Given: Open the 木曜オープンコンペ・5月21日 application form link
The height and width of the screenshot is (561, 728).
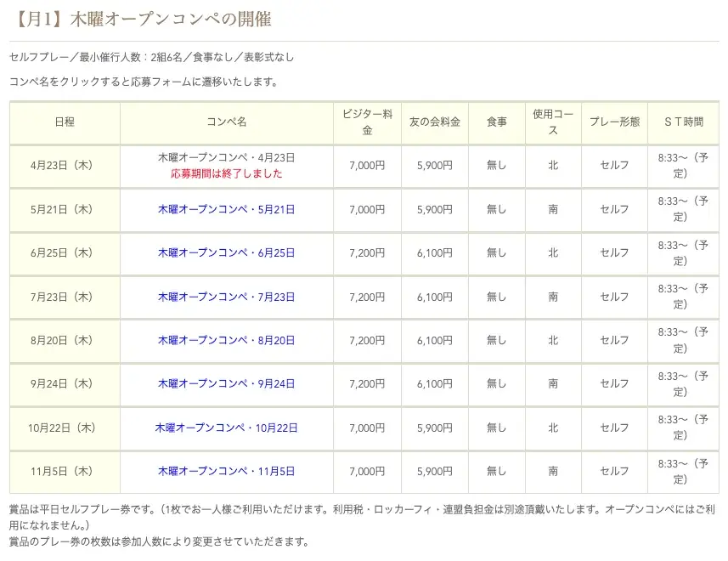Looking at the screenshot, I should (x=226, y=209).
